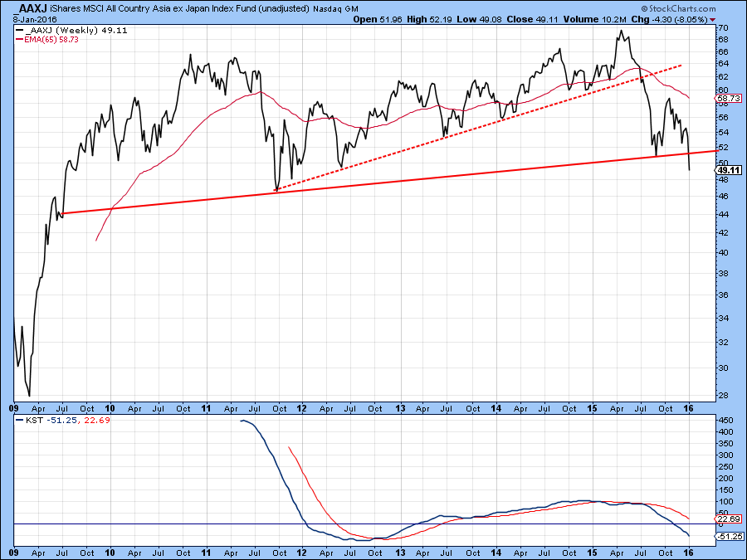Click year 15 on the price chart time axis
This screenshot has width=747, height=560.
(592, 408)
